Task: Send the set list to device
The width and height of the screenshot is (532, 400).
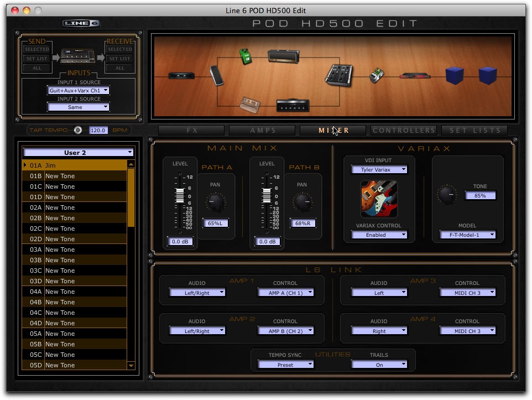Action: 36,59
